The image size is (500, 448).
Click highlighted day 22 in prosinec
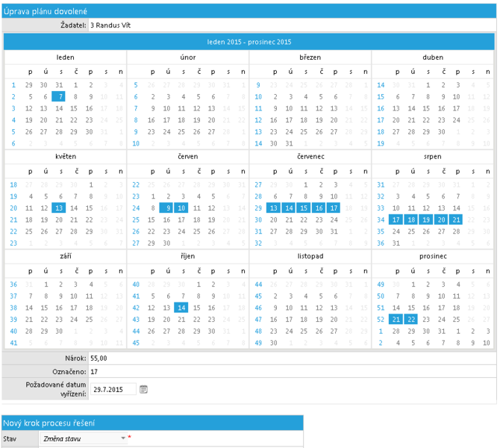[410, 320]
